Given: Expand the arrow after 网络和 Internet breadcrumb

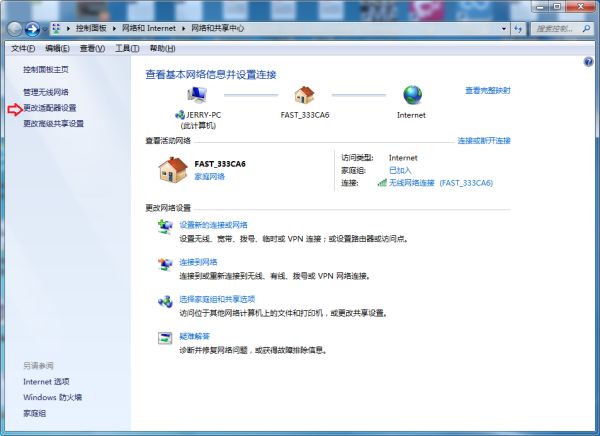Looking at the screenshot, I should click(183, 28).
